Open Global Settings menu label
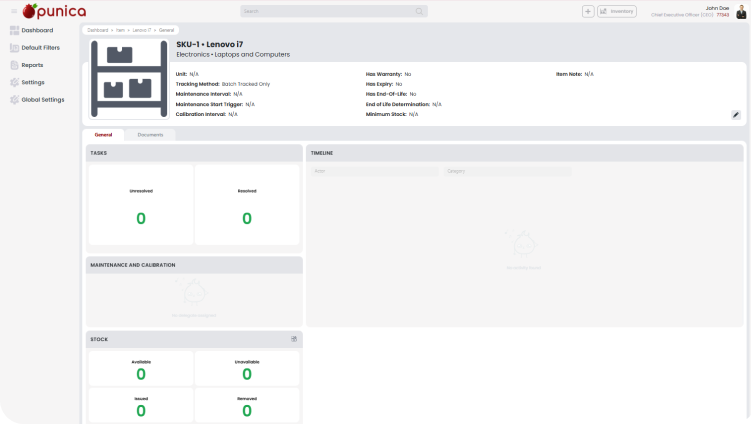This screenshot has height=424, width=751. [43, 100]
